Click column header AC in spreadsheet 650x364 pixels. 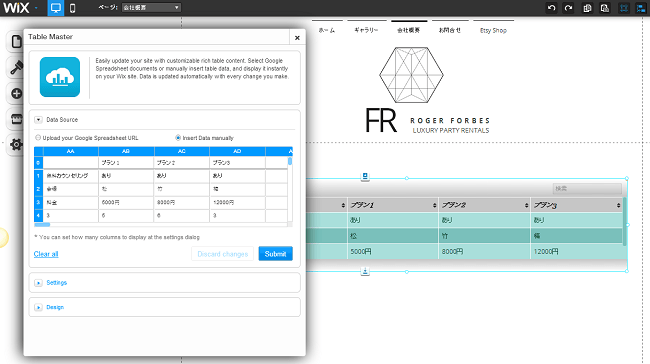(x=182, y=151)
